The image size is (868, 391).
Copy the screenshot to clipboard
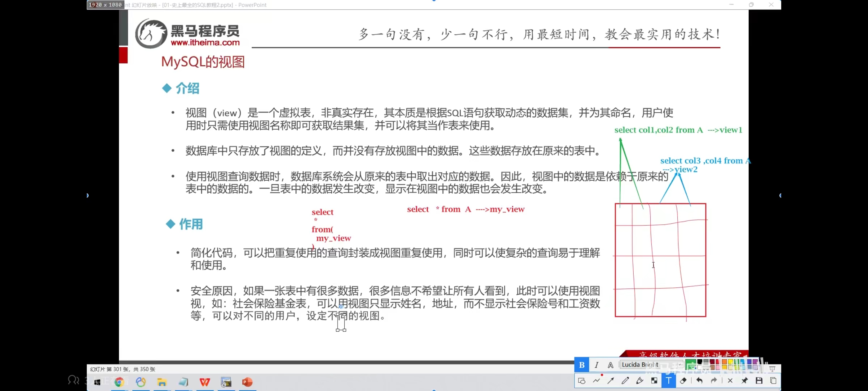coord(773,380)
